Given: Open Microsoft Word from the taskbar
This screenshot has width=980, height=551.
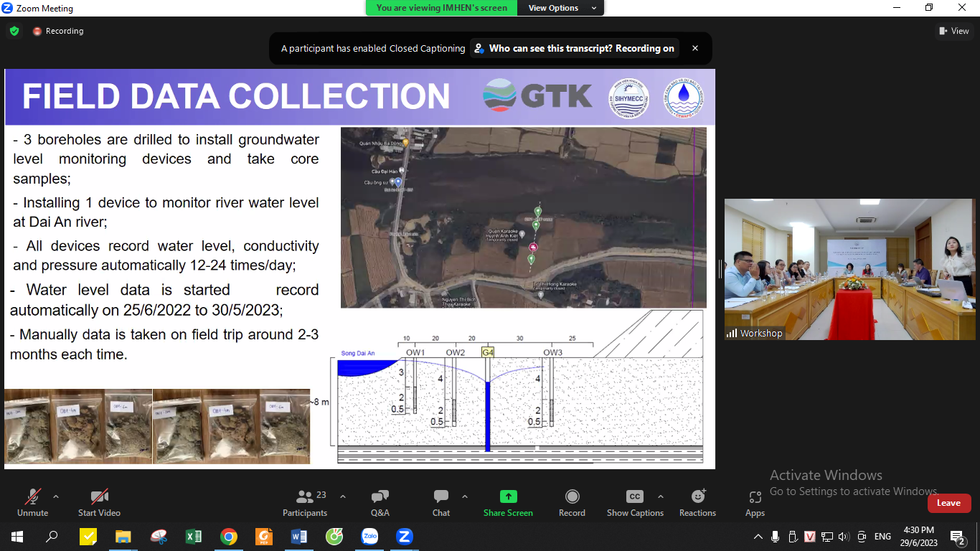Looking at the screenshot, I should [299, 536].
